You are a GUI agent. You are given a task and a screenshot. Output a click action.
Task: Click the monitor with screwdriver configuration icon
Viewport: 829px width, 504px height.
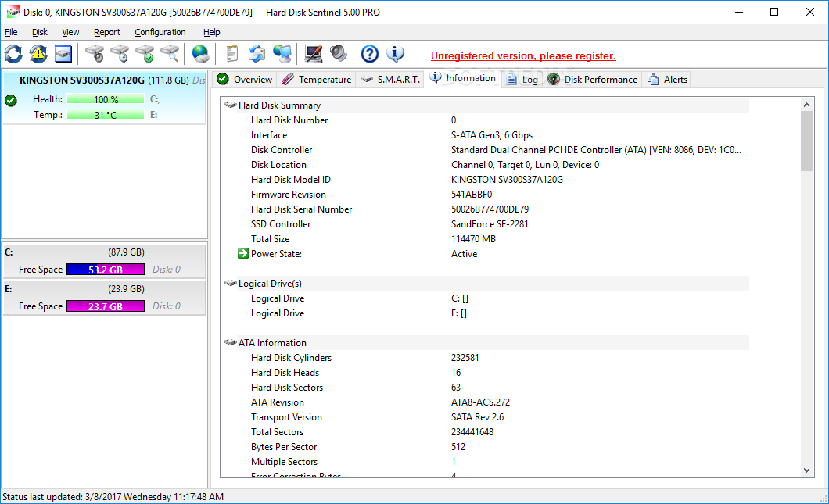pos(314,54)
